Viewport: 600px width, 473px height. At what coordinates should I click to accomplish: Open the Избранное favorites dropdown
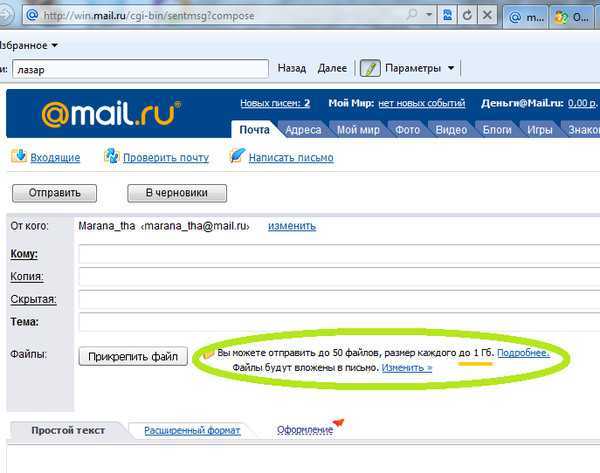pos(29,46)
